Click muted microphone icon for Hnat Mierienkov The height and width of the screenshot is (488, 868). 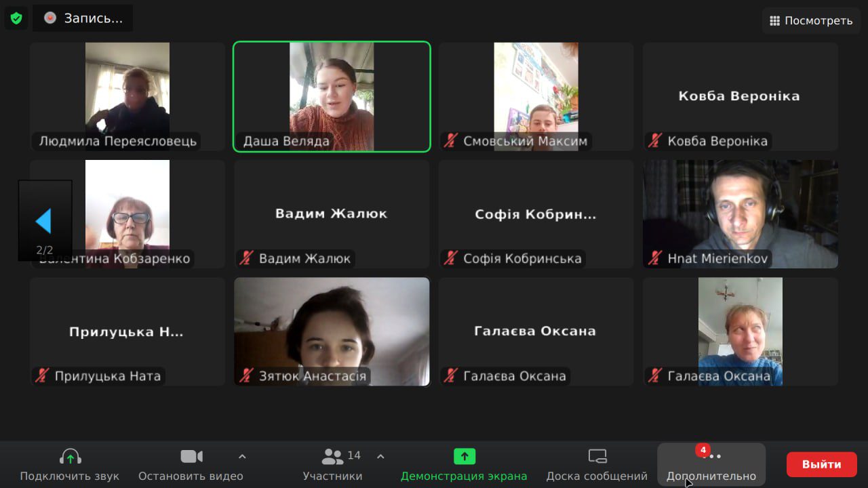pyautogui.click(x=654, y=258)
